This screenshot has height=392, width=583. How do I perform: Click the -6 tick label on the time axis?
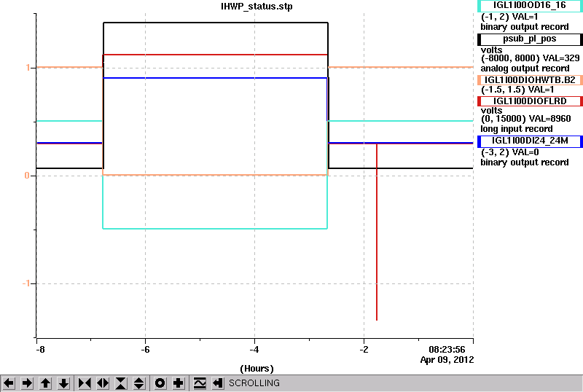point(145,350)
